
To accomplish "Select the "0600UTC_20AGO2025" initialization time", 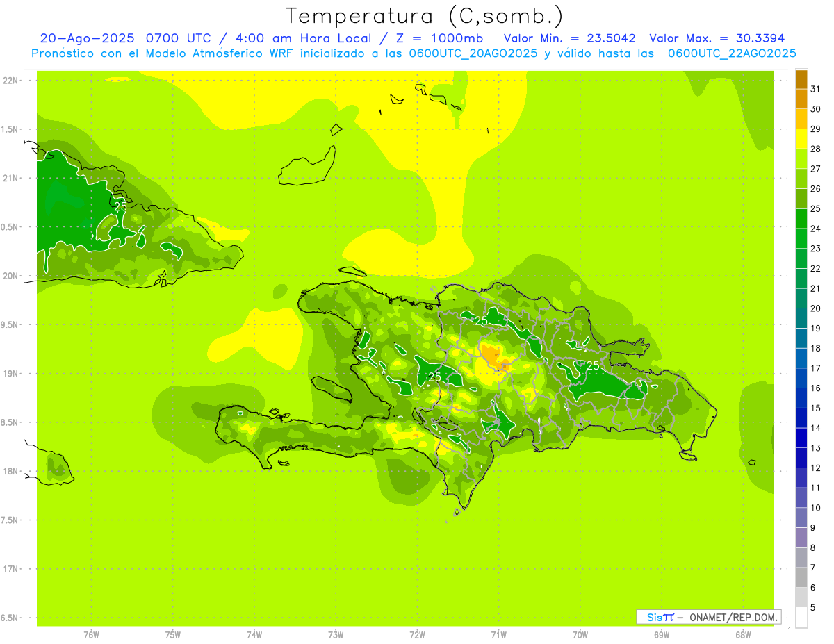I will (x=473, y=53).
